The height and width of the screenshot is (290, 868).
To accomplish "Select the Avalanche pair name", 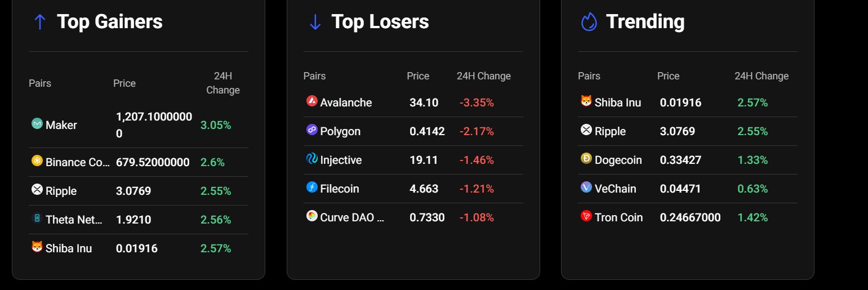I will tap(346, 102).
